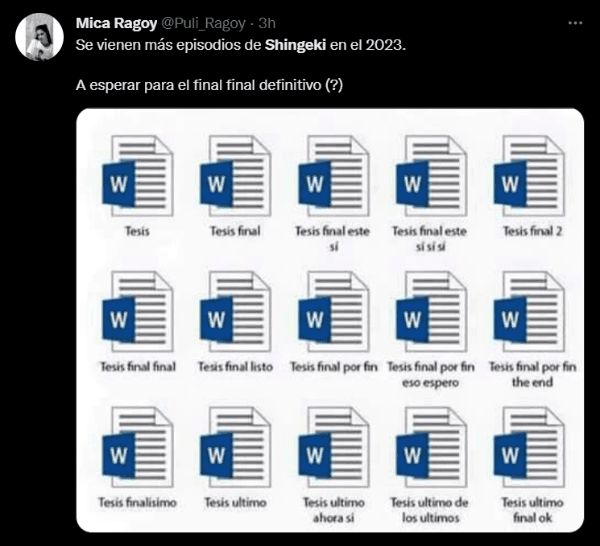
Task: Click the Tesis ultimo ahora si icon
Action: [333, 449]
